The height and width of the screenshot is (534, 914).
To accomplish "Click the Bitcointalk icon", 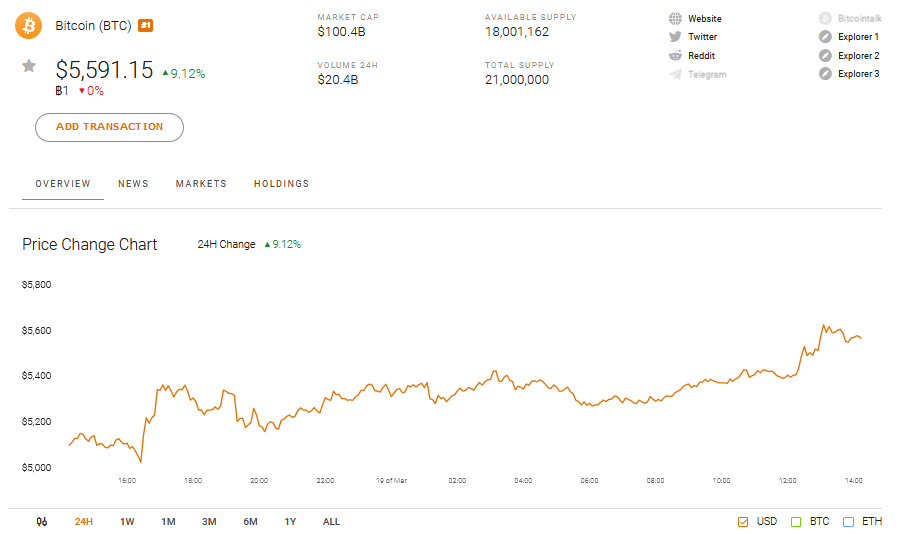I will click(x=825, y=19).
